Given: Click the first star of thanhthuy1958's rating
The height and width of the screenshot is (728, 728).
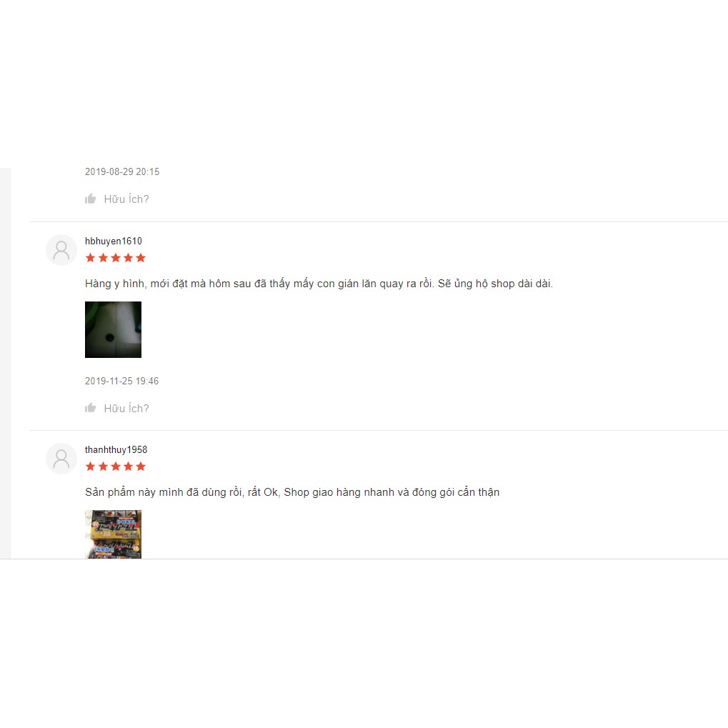Looking at the screenshot, I should pos(91,466).
